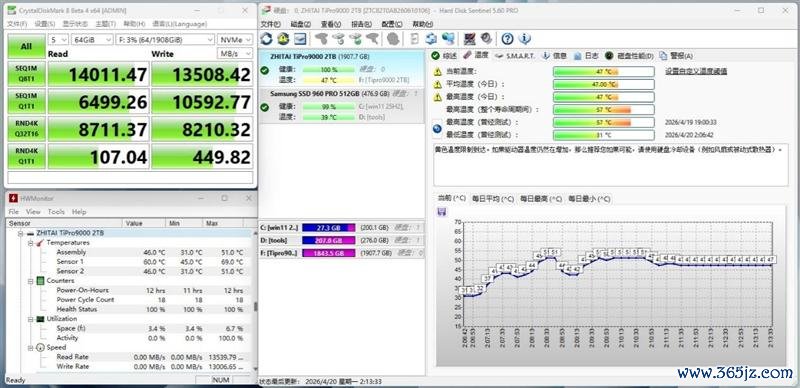800x388 pixels.
Task: Collapse the ZHITAI TiPro9000 2TB tree node
Action: pyautogui.click(x=21, y=233)
